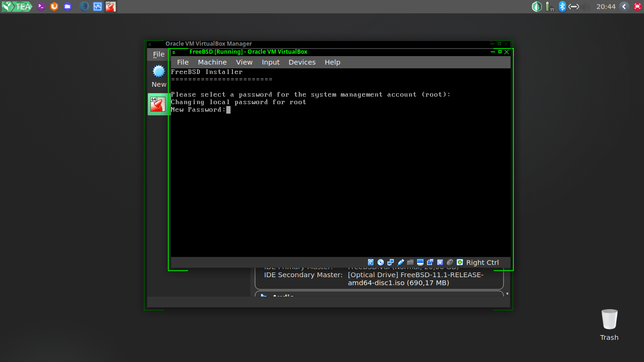
Task: Click the shared folders status icon
Action: (411, 262)
